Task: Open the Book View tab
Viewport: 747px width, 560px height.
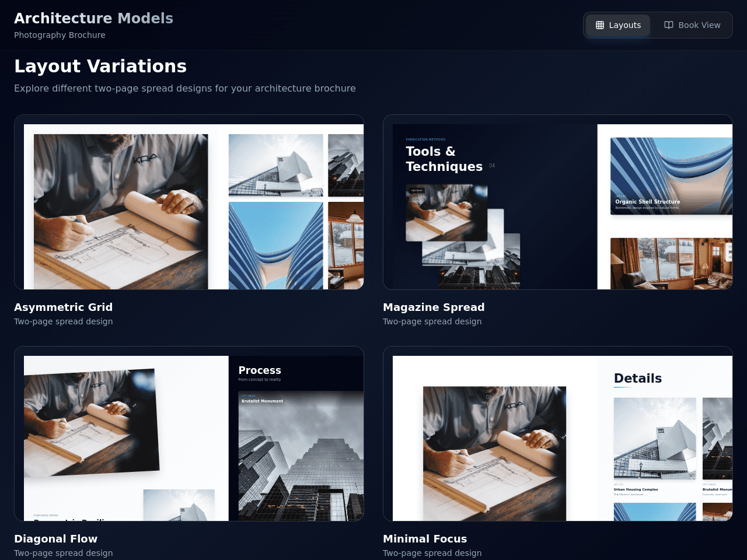Action: point(692,25)
